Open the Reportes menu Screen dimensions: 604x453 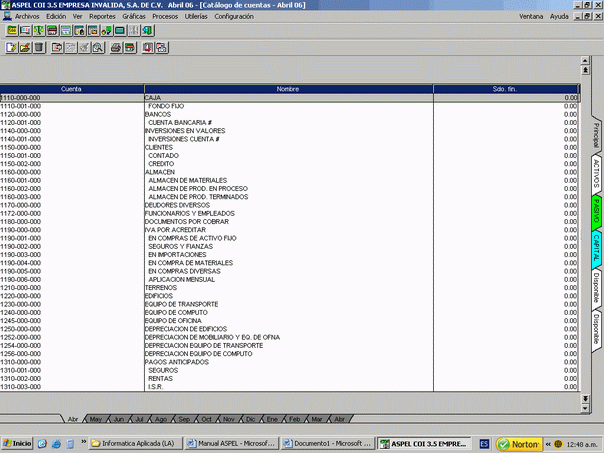(102, 16)
